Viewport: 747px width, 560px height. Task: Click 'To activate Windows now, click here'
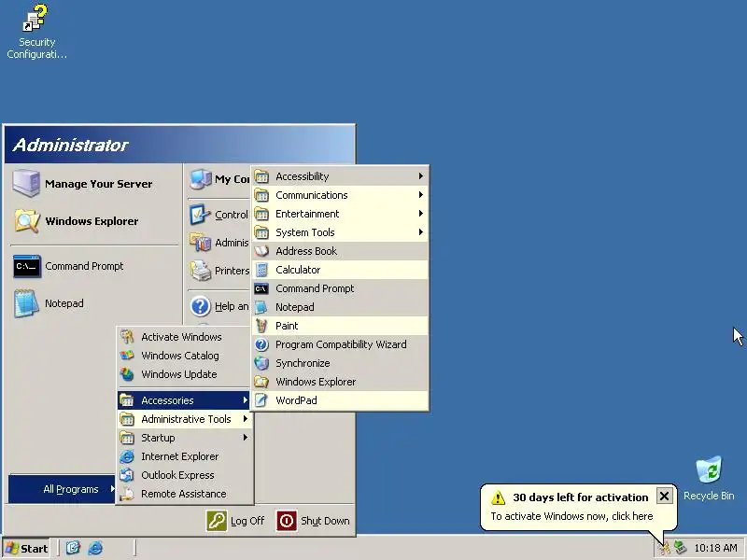(571, 516)
